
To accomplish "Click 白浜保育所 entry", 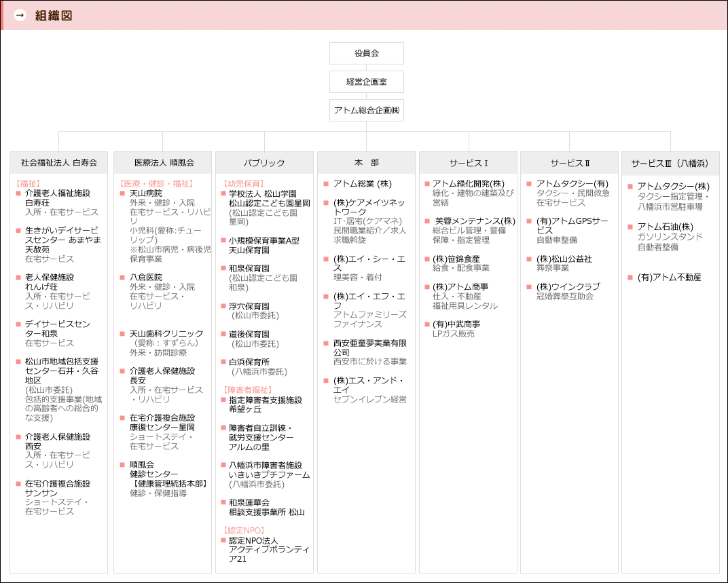I will click(x=249, y=362).
